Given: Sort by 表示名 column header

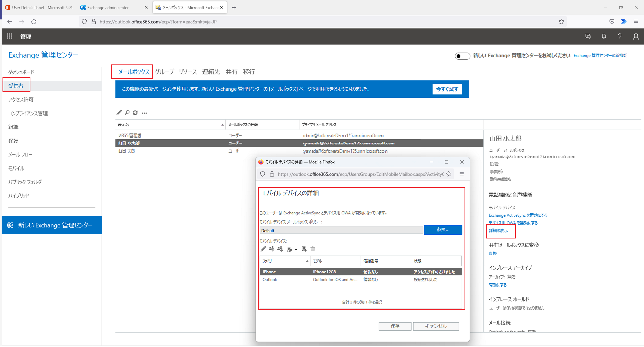Looking at the screenshot, I should coord(170,124).
